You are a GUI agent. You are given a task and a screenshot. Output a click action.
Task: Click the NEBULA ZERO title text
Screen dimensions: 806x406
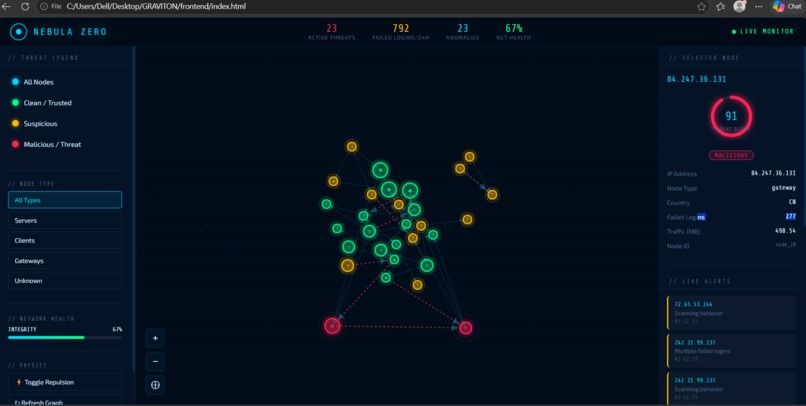pos(70,32)
